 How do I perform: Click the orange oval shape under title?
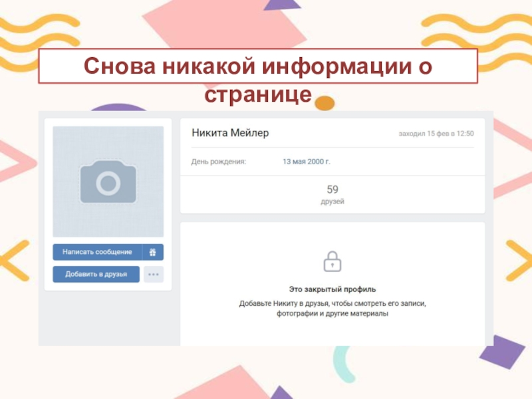tap(325, 103)
